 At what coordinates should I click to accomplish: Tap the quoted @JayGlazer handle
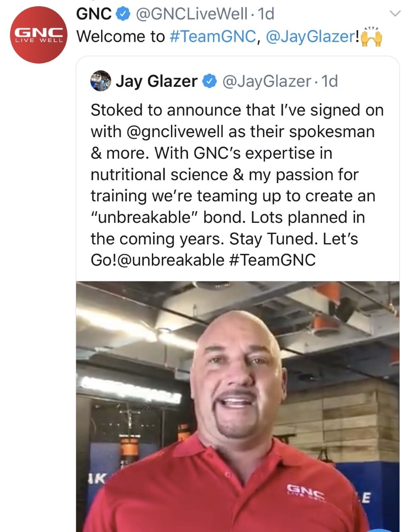click(266, 81)
